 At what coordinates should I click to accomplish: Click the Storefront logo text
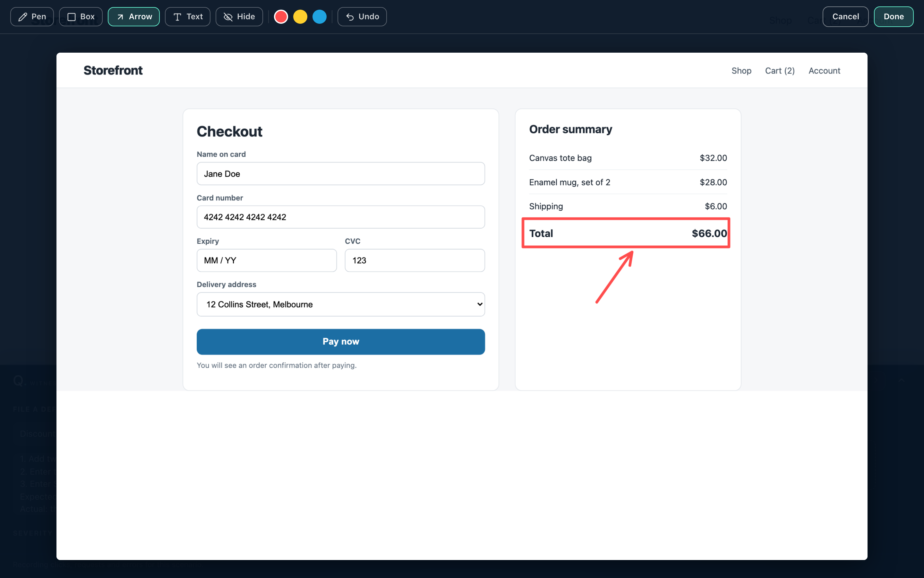point(113,70)
